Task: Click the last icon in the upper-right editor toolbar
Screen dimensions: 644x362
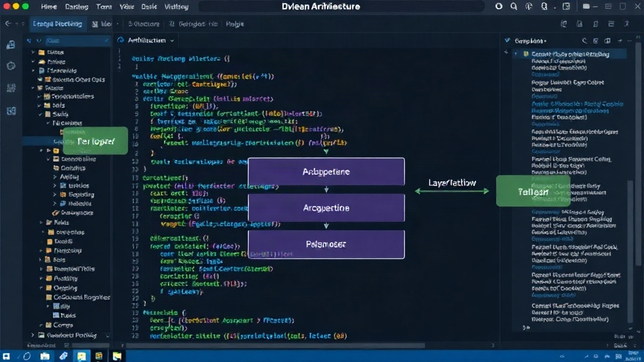Action: pos(627,25)
